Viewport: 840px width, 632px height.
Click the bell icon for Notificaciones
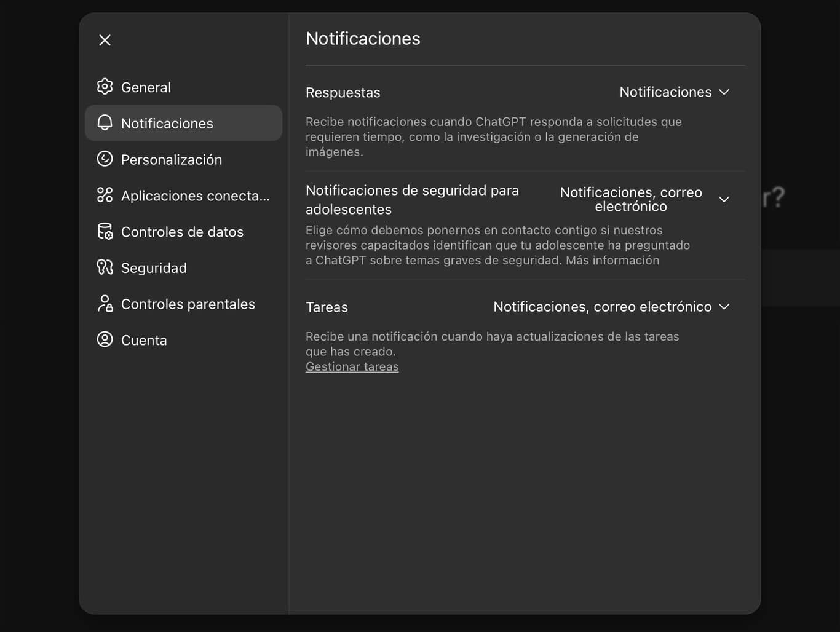[x=105, y=123]
